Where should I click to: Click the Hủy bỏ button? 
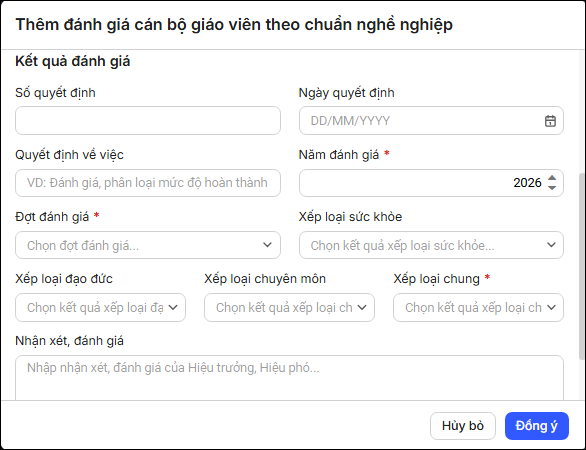pyautogui.click(x=463, y=426)
